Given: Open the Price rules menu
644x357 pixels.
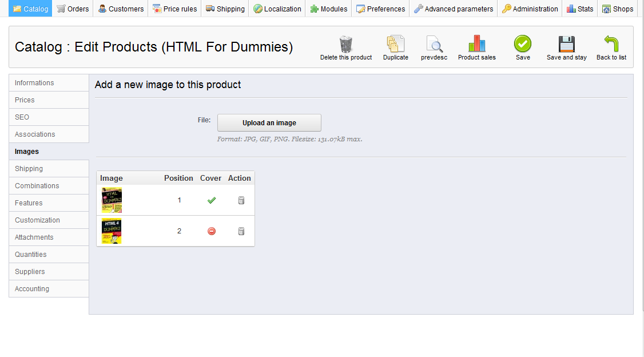Looking at the screenshot, I should [174, 9].
